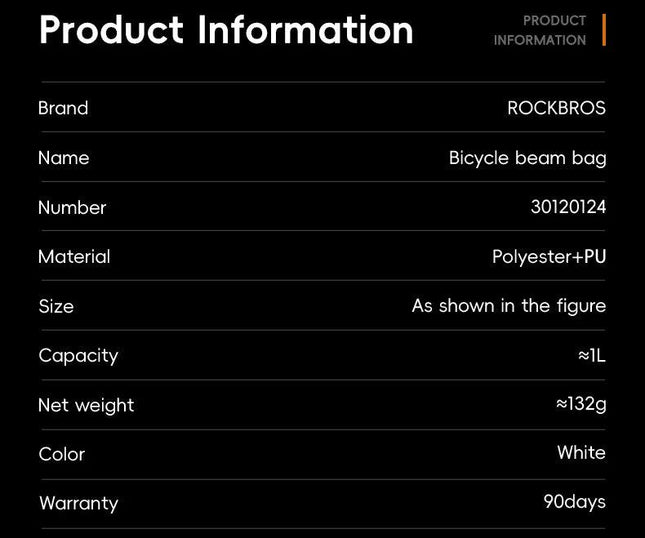Click the "ROCKBROS" brand value
Screen dimensions: 645x538
click(x=556, y=108)
